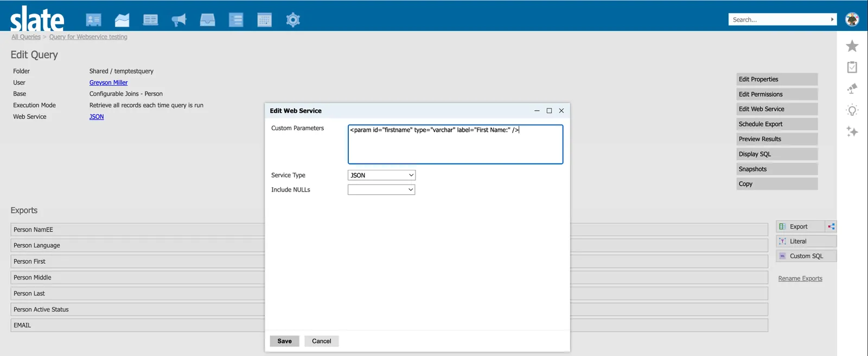Viewport: 868px width, 356px height.
Task: Add a Custom SQL export
Action: pyautogui.click(x=806, y=256)
